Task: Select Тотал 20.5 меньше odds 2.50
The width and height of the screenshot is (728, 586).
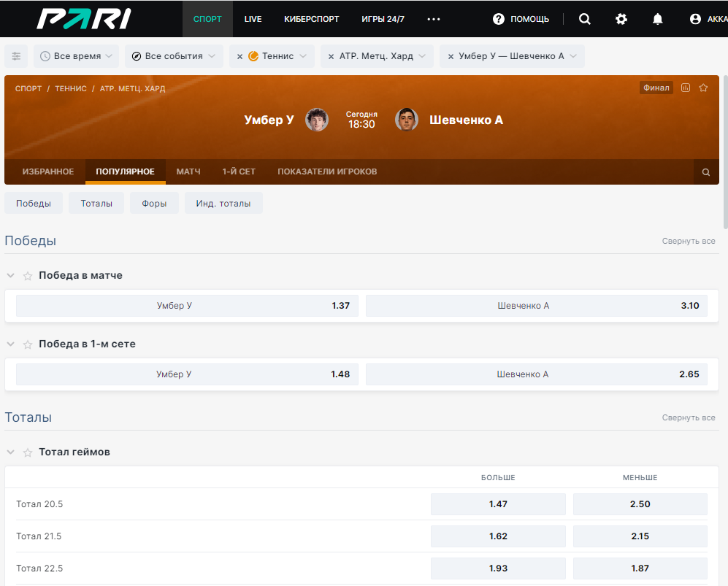Action: tap(640, 504)
